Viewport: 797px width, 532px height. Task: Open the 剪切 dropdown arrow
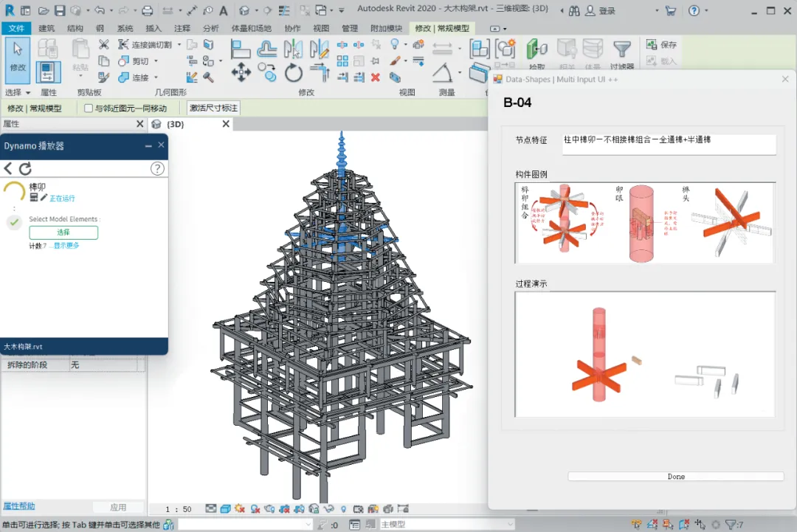(156, 61)
